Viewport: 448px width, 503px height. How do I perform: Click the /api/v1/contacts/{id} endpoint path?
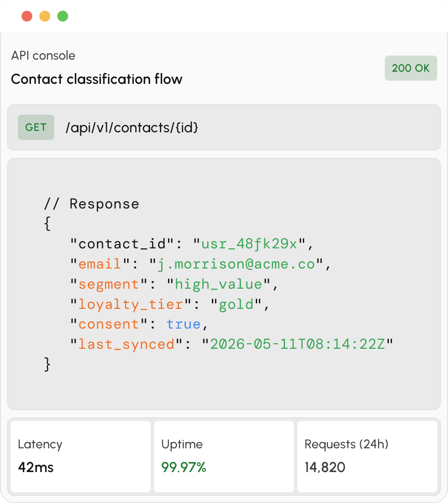(x=132, y=128)
